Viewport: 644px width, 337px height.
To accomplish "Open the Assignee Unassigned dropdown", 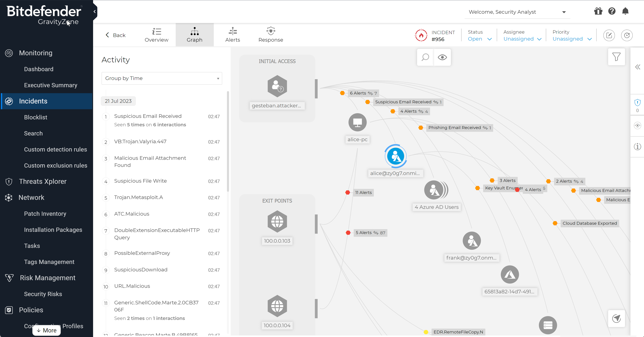I will pos(522,39).
